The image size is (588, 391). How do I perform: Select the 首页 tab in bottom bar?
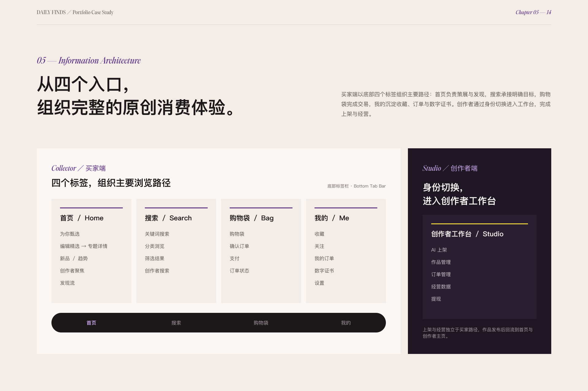pos(91,323)
